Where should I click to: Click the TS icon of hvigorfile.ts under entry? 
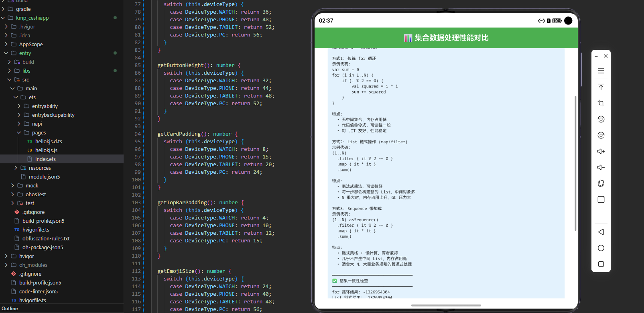coord(17,230)
